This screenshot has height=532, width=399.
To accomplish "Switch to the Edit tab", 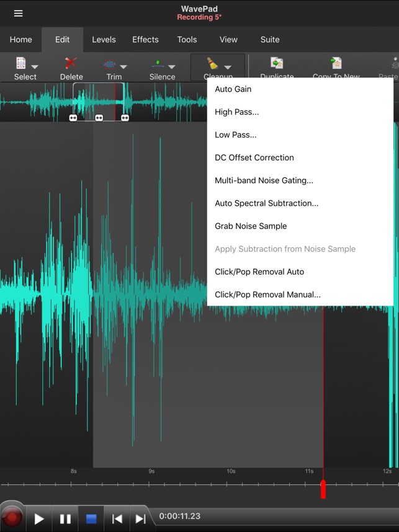I will (63, 40).
